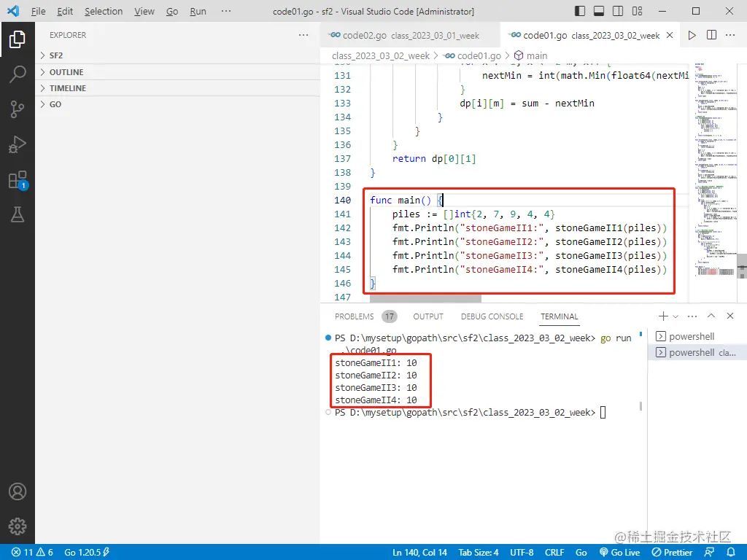
Task: Toggle Secondary Side Bar layout icon
Action: tap(618, 11)
